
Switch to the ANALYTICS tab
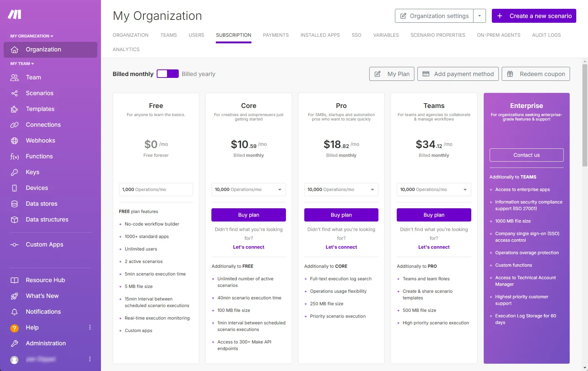click(126, 50)
